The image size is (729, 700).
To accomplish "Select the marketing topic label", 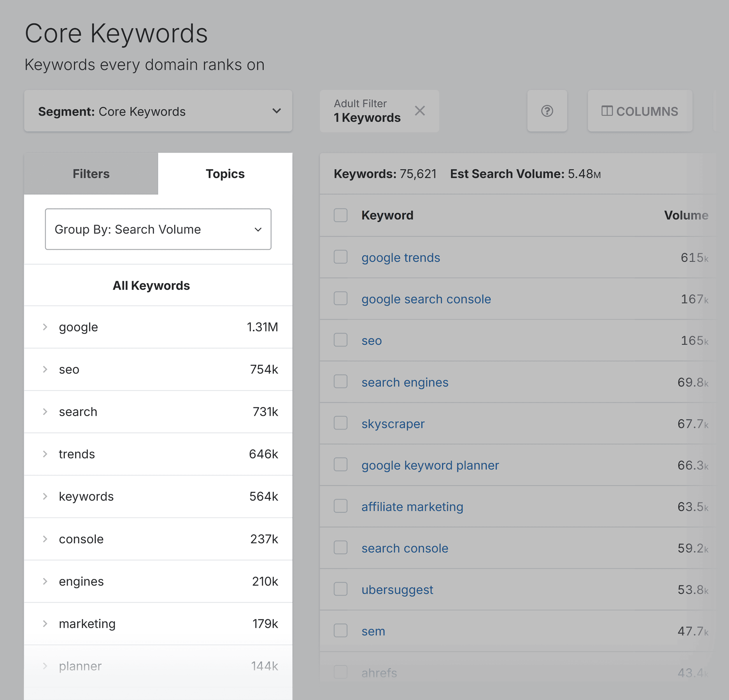I will tap(87, 624).
